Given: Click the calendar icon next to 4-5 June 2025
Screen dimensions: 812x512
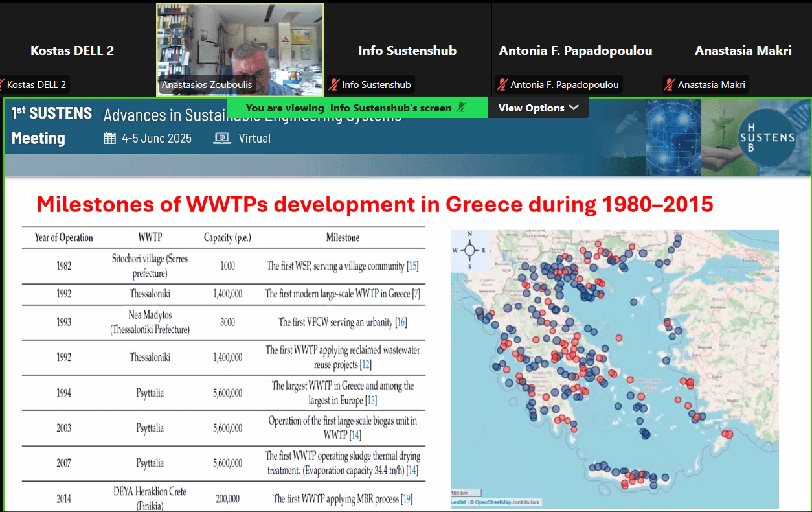Looking at the screenshot, I should tap(109, 138).
